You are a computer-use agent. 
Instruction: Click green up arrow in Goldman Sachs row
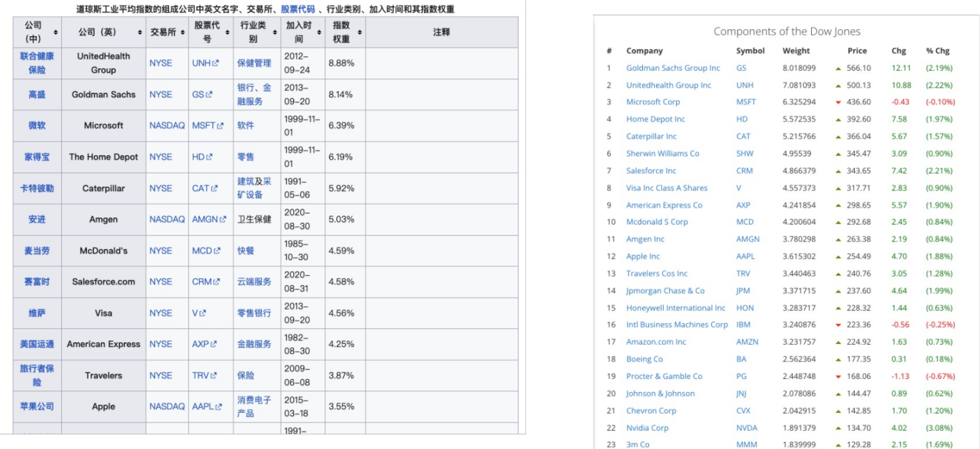[839, 68]
